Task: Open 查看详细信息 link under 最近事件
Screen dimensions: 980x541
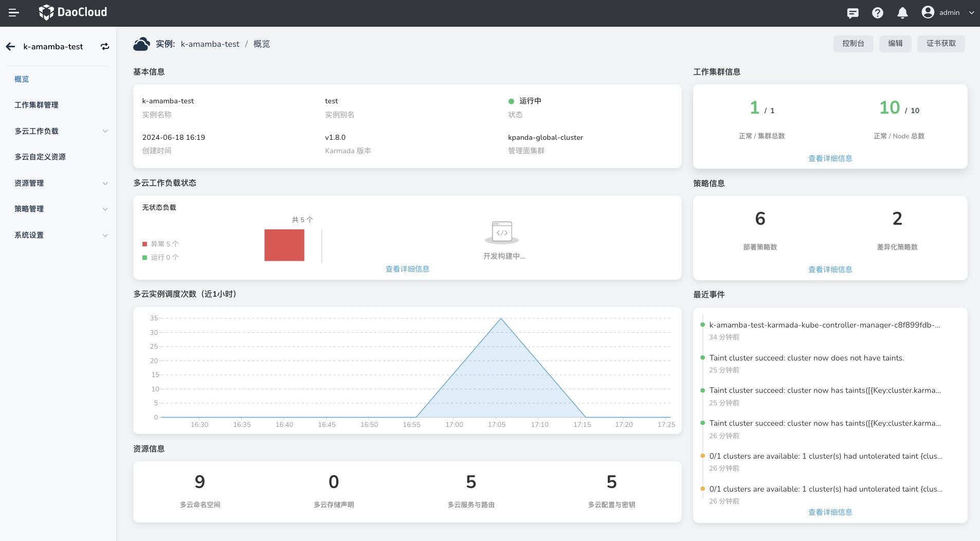Action: point(830,512)
